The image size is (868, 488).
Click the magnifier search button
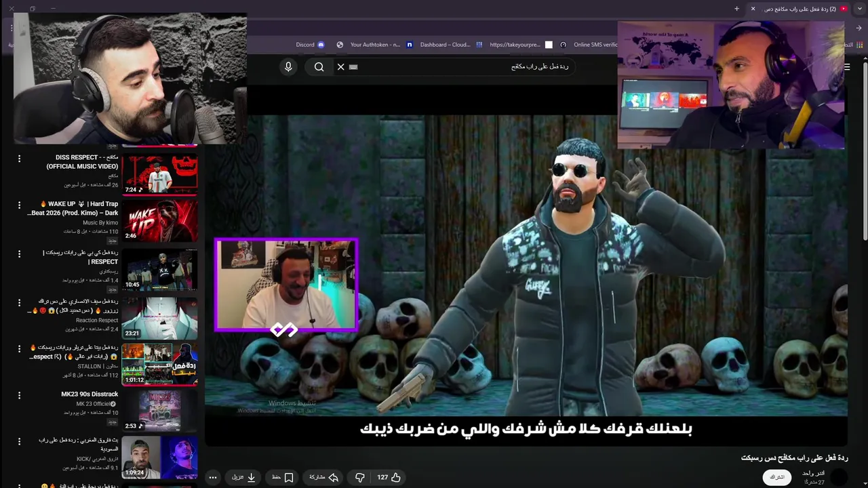[319, 66]
